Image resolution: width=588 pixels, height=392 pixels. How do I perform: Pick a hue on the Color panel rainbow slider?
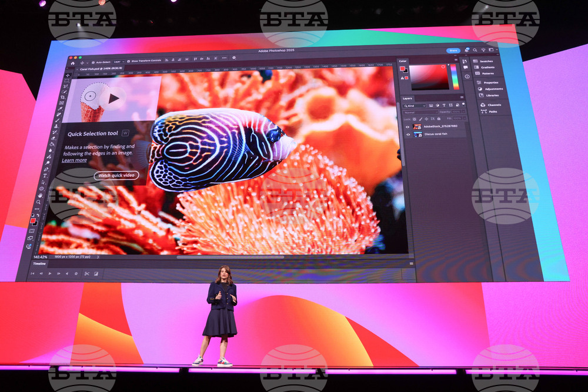(453, 77)
